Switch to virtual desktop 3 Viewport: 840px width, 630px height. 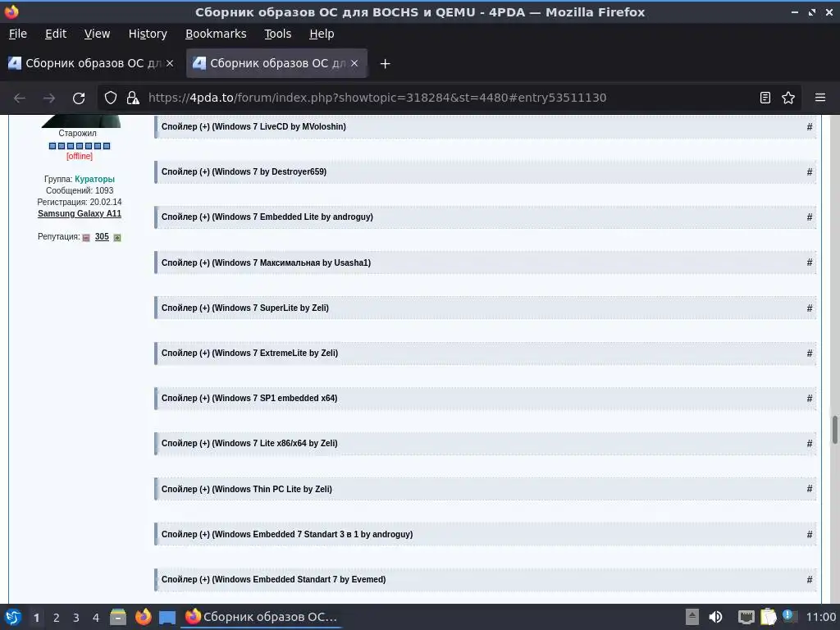point(75,618)
